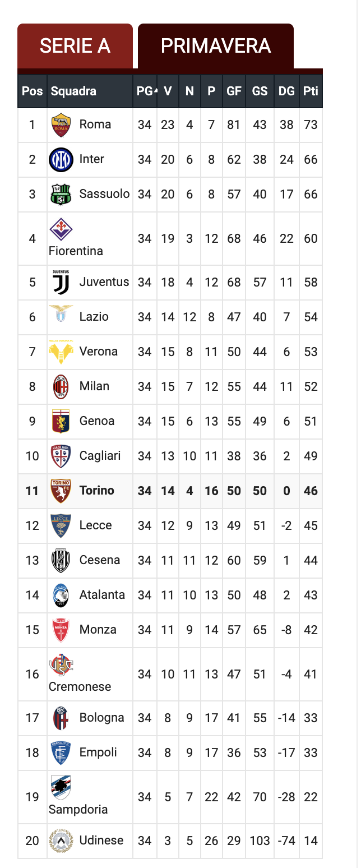Image resolution: width=361 pixels, height=868 pixels.
Task: Open the Verona team link
Action: pyautogui.click(x=98, y=352)
